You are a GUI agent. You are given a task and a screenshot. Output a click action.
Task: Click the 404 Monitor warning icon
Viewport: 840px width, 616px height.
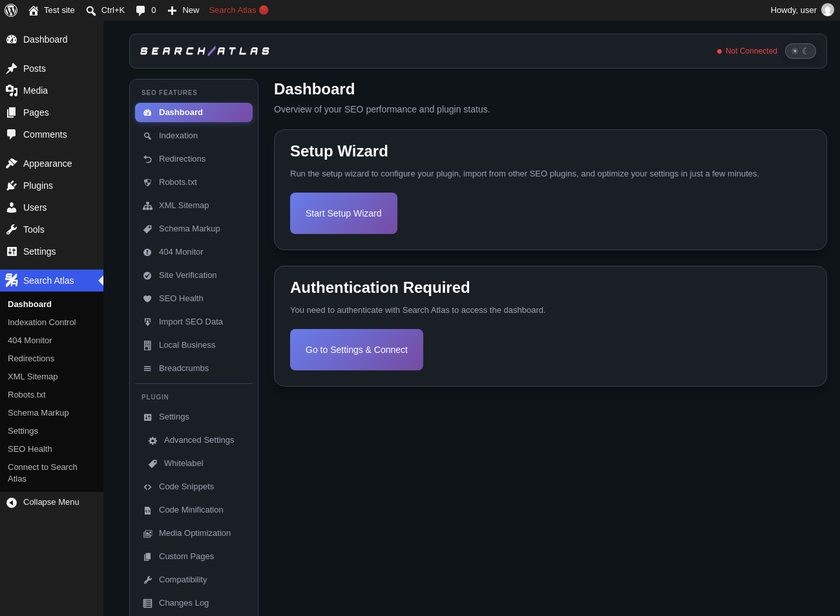point(147,252)
